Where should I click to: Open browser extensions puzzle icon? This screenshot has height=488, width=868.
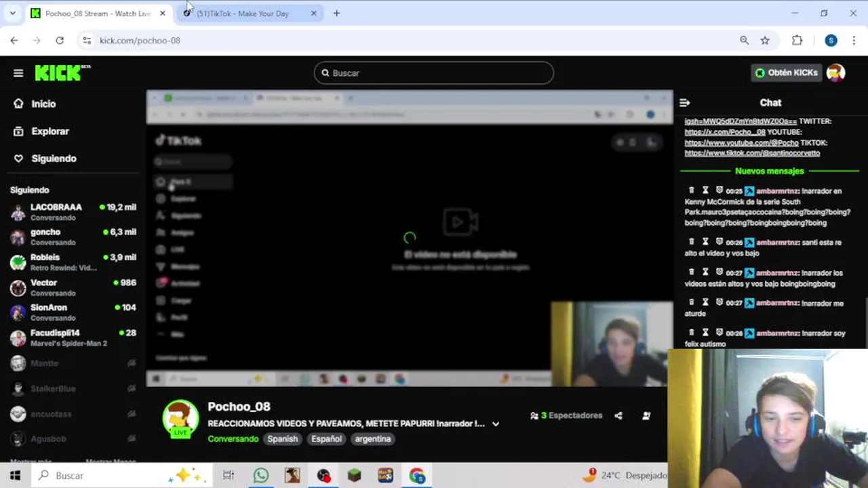pyautogui.click(x=797, y=41)
